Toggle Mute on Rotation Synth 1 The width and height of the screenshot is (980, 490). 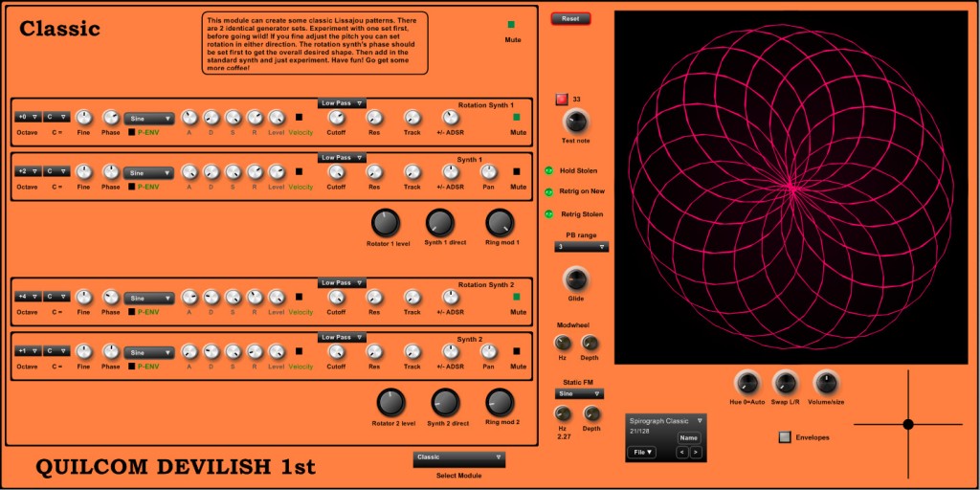pyautogui.click(x=518, y=118)
